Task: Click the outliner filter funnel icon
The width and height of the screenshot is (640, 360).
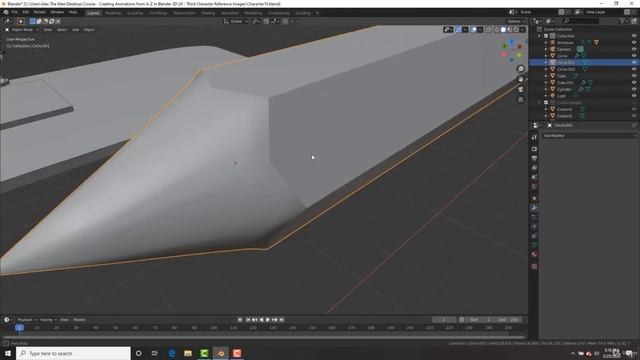Action: coord(622,20)
